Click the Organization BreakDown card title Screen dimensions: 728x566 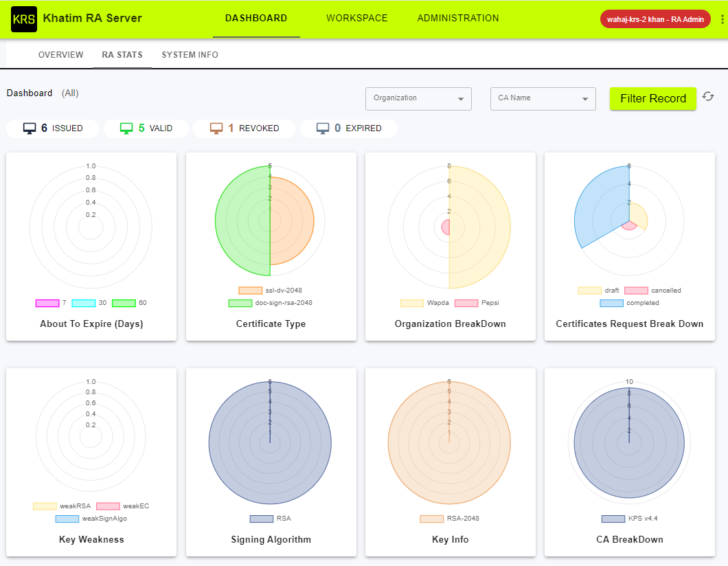click(x=450, y=324)
